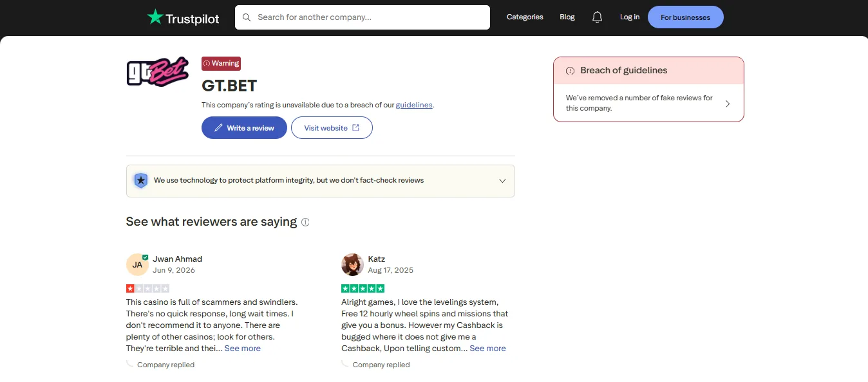Image resolution: width=868 pixels, height=382 pixels.
Task: Go to the Blog page
Action: [x=567, y=17]
